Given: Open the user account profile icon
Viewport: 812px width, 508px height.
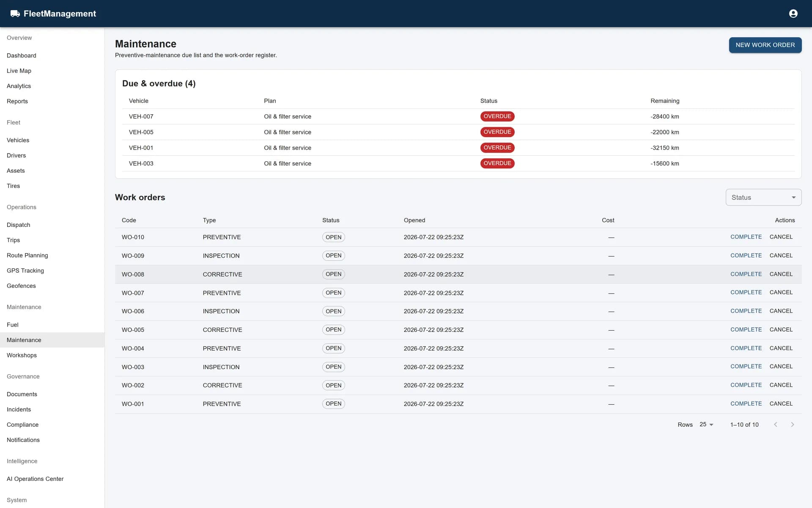Looking at the screenshot, I should pos(793,14).
